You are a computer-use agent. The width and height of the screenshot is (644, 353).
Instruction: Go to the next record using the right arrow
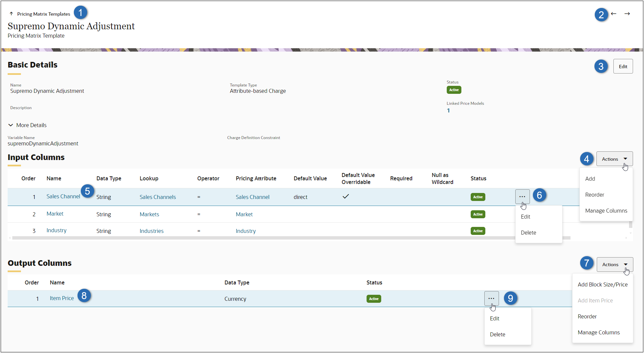point(627,14)
